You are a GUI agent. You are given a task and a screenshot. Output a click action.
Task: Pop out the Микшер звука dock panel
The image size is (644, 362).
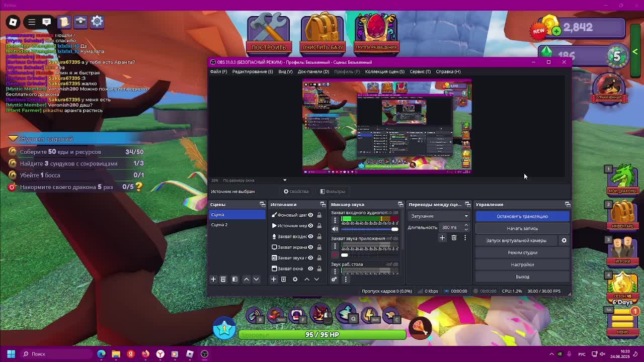click(400, 205)
